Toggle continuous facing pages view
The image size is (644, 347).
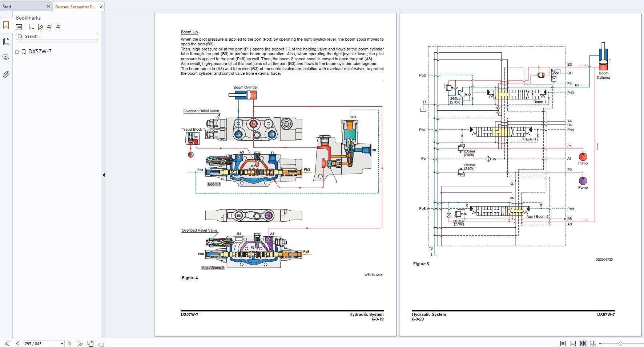(593, 343)
